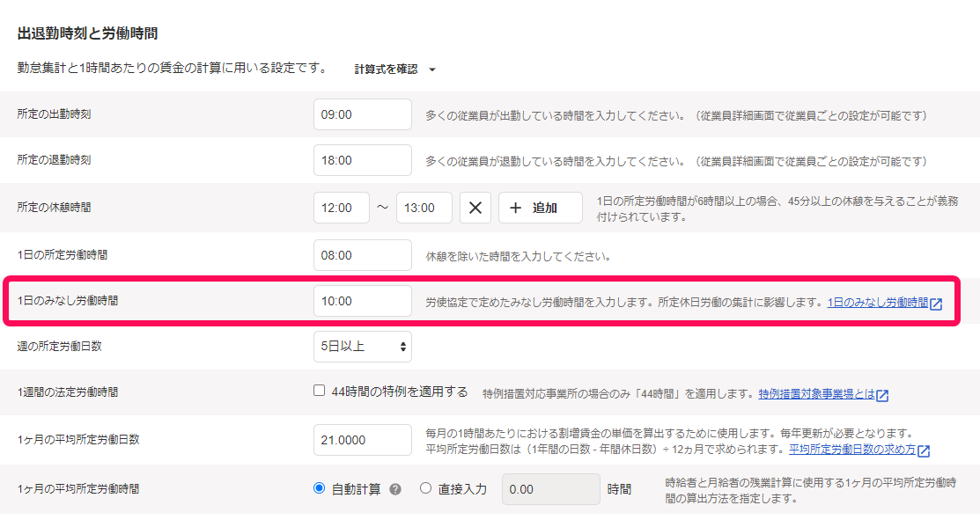
Task: Click the 1ヶ月の平均所定労働日数 field showing 21.0000
Action: pyautogui.click(x=363, y=440)
